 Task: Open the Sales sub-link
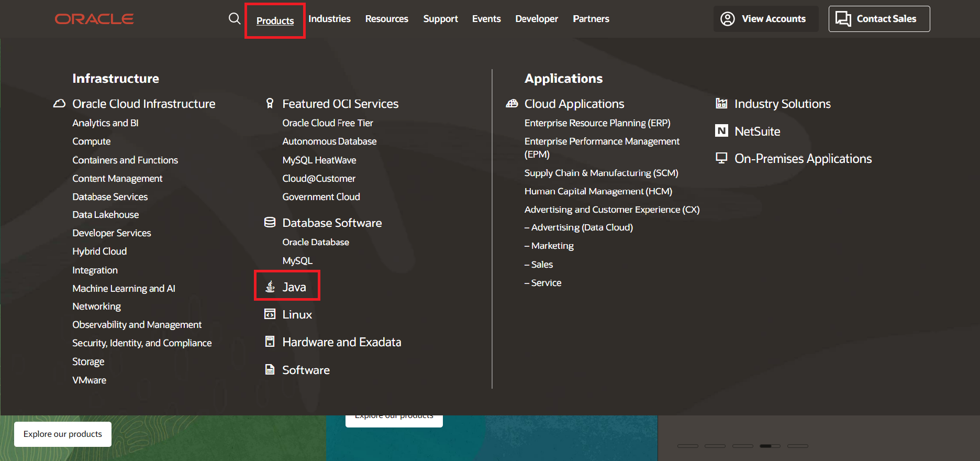[539, 265]
